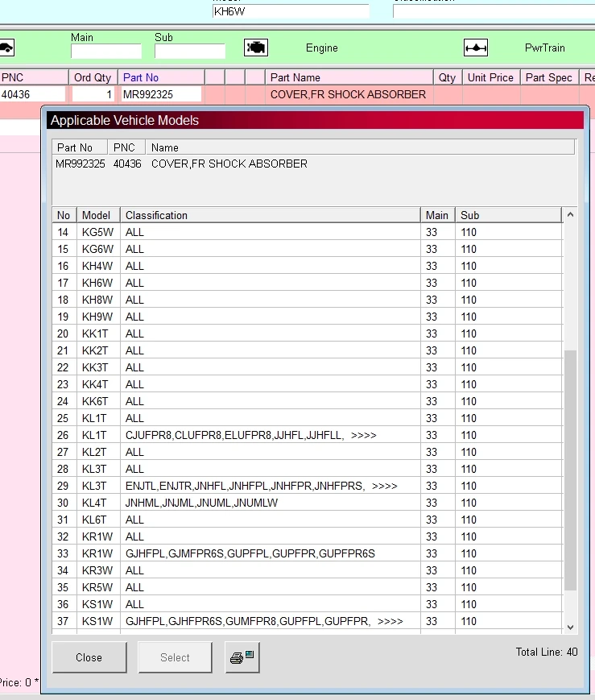The height and width of the screenshot is (700, 595).
Task: Select row 30 classification JNHML,JNJML,JNUML,JNUMLW
Action: 307,503
